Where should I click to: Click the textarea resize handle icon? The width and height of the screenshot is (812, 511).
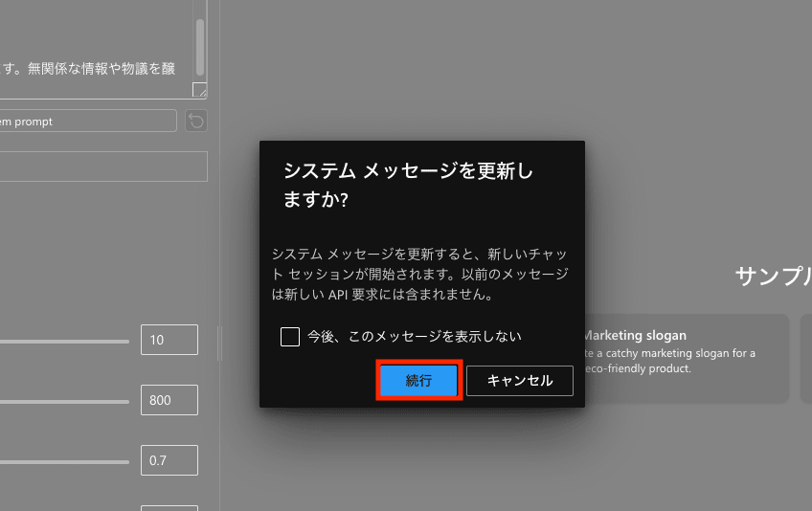point(199,90)
